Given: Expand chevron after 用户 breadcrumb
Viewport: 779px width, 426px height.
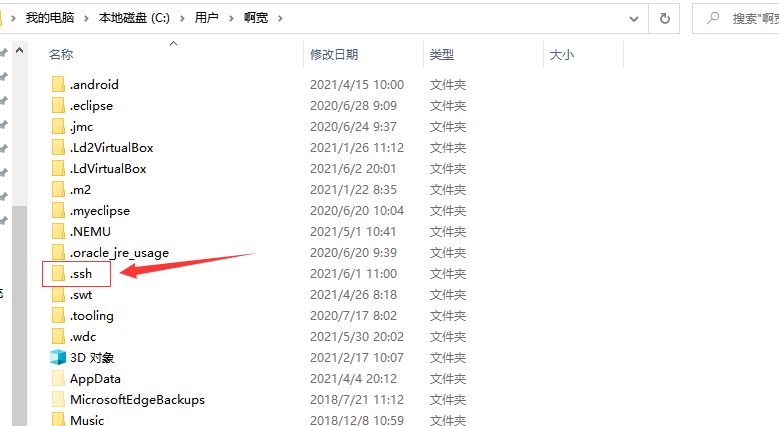Looking at the screenshot, I should 231,18.
